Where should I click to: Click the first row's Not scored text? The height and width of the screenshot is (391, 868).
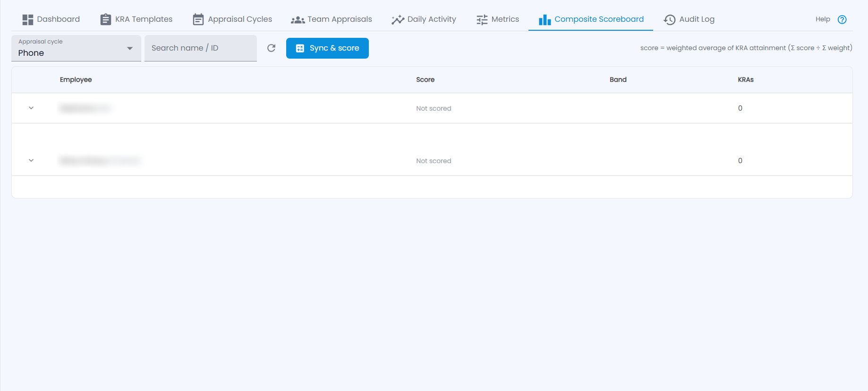tap(434, 108)
